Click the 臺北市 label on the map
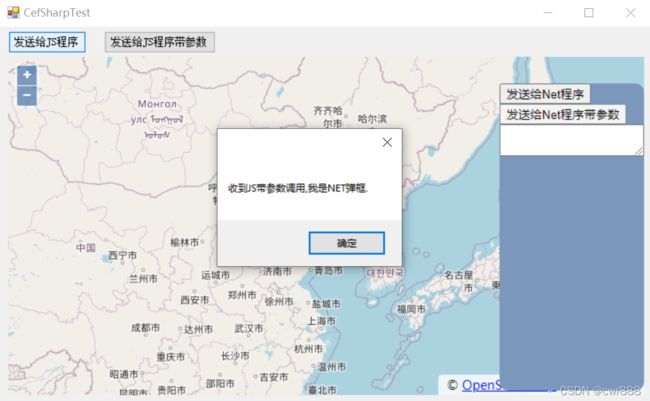 point(322,390)
